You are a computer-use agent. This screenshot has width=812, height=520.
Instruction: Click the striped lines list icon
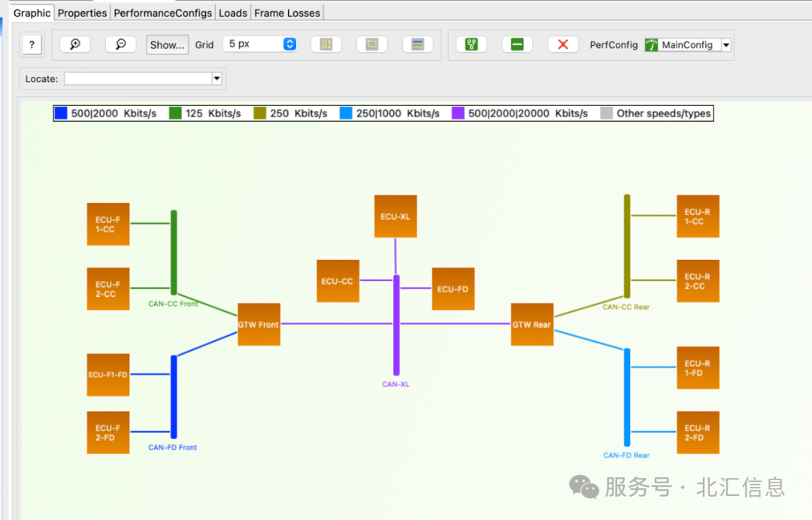point(417,44)
